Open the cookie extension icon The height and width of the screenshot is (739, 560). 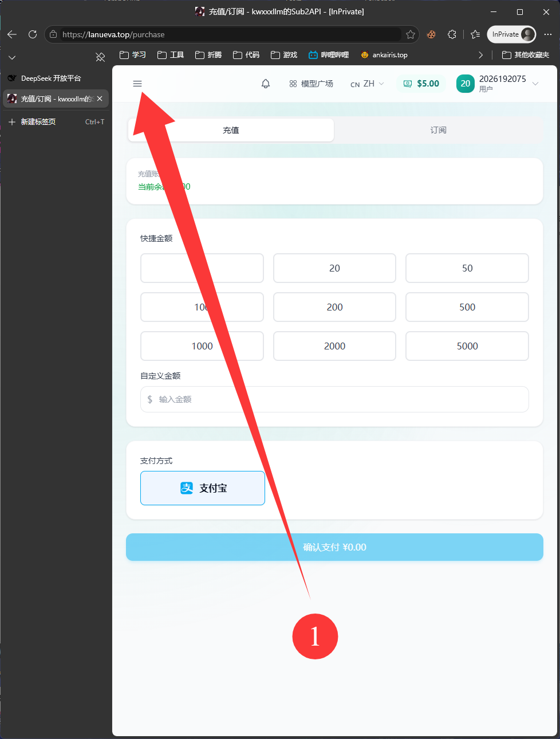tap(431, 34)
